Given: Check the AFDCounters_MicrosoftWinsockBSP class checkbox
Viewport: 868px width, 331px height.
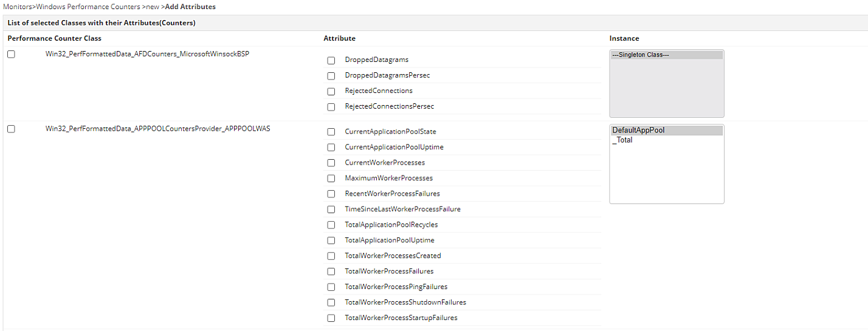Looking at the screenshot, I should [11, 54].
